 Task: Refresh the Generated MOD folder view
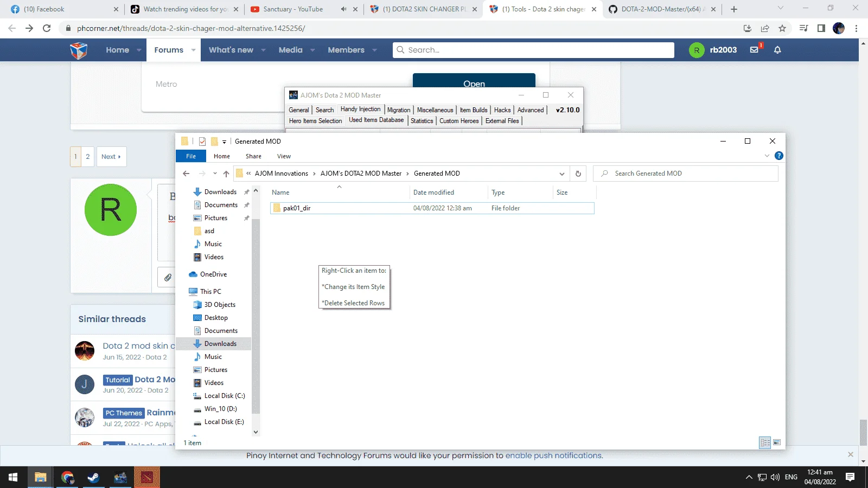tap(578, 174)
